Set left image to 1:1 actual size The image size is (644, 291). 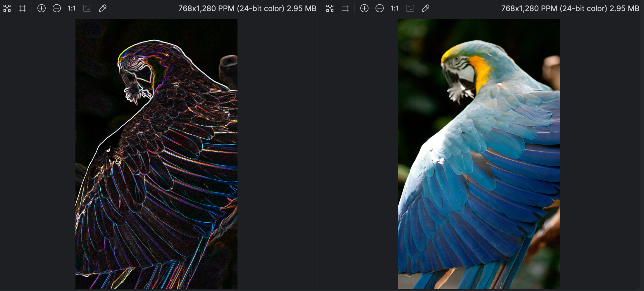pyautogui.click(x=72, y=8)
